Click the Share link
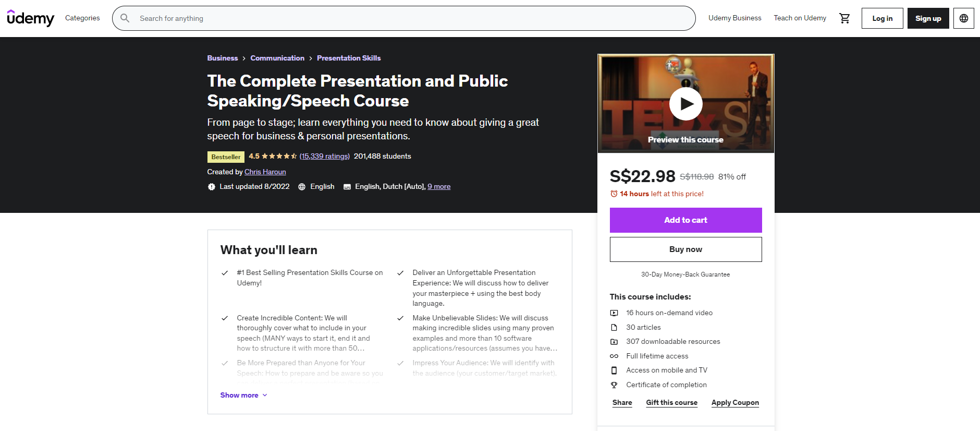Viewport: 980px width, 431px height. coord(622,403)
